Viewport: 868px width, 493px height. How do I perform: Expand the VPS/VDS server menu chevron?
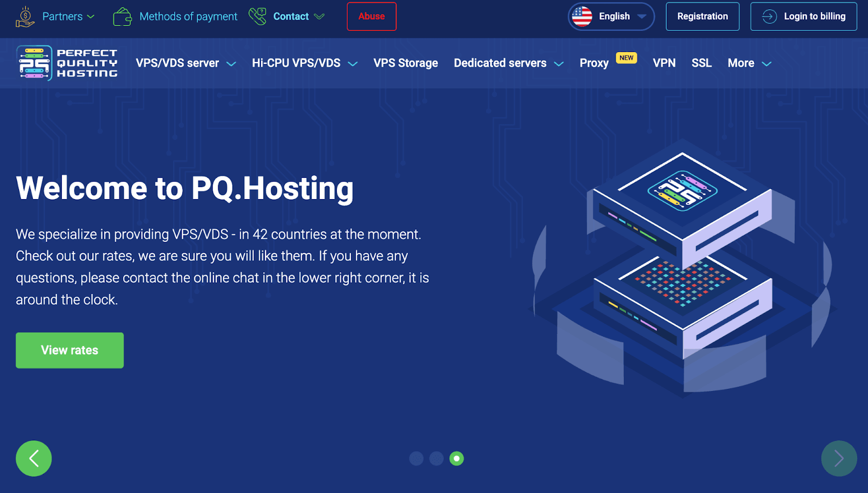[231, 64]
